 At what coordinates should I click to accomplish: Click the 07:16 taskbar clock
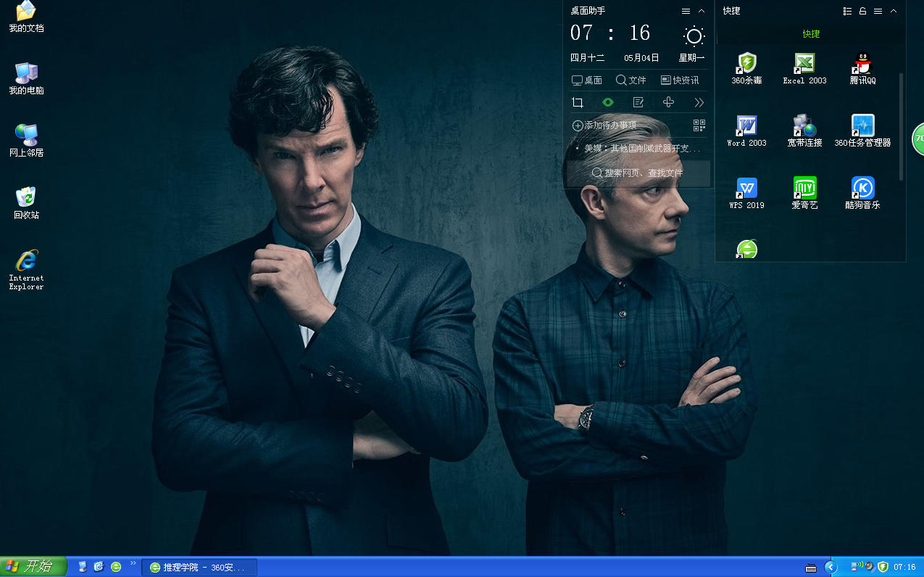(905, 567)
